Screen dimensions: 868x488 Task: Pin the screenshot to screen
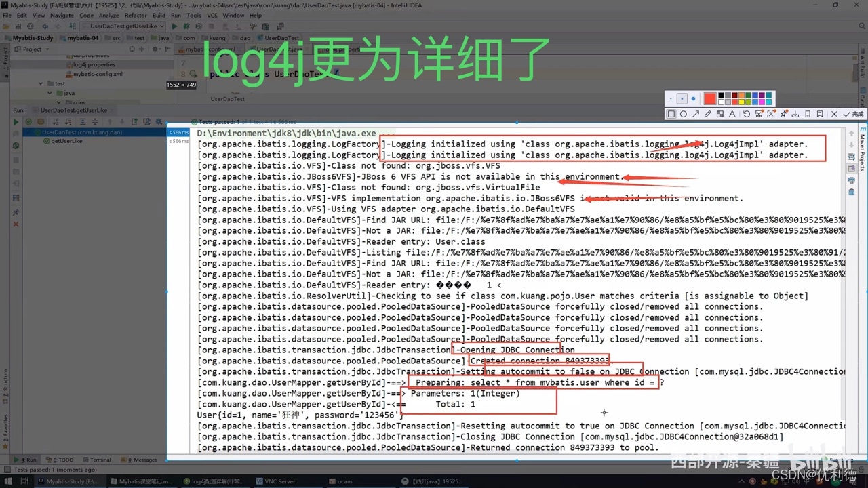pos(784,115)
